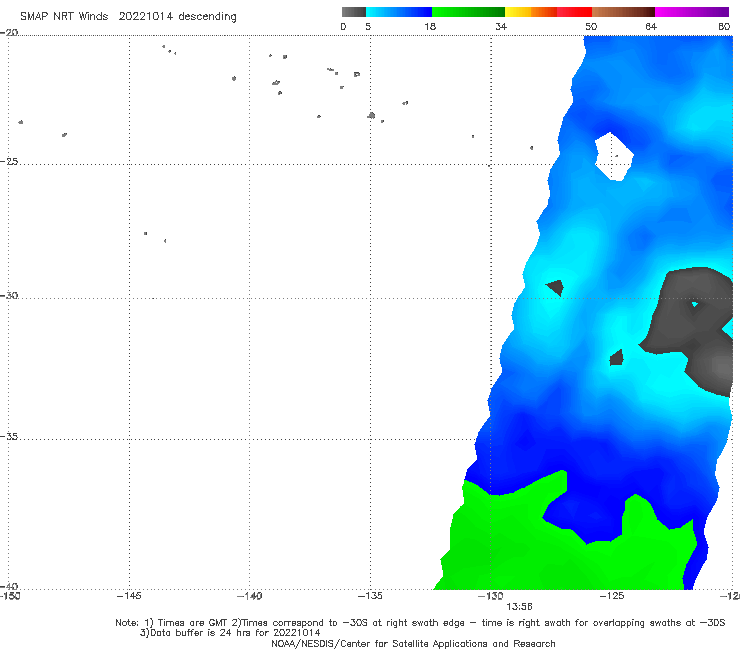Click the green segment of the color bar

pyautogui.click(x=468, y=12)
